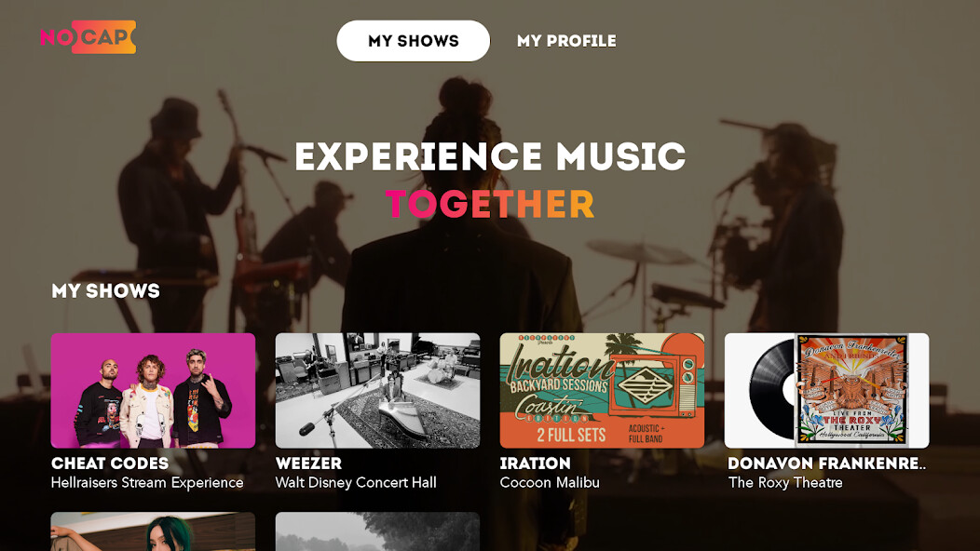Click the truncated DONAVON FRANKENRE.. title
The height and width of the screenshot is (551, 980).
coord(827,463)
